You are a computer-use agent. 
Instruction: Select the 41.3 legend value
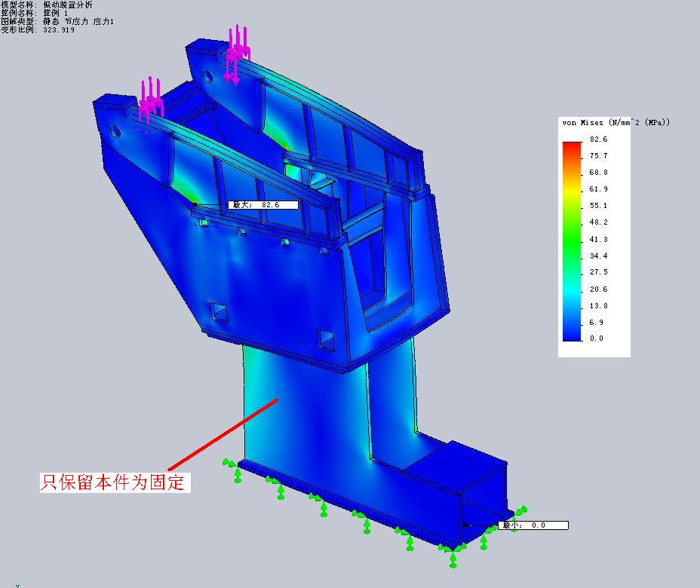[x=598, y=239]
